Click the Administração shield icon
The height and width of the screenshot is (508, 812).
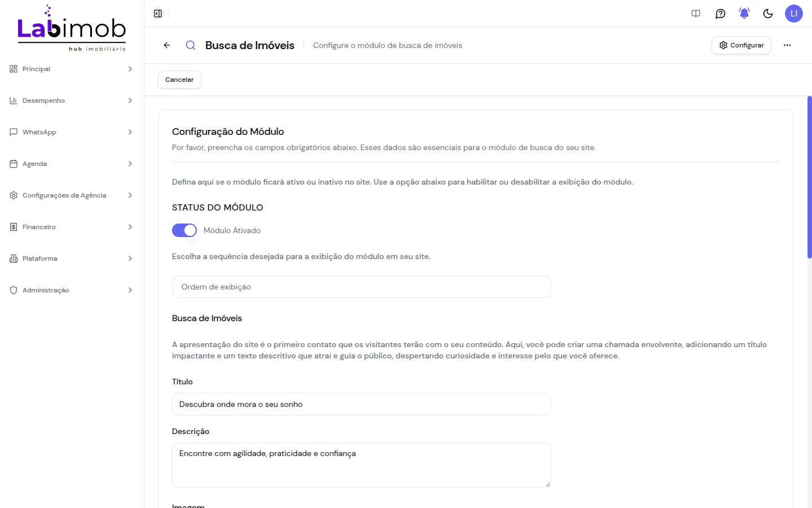(14, 290)
